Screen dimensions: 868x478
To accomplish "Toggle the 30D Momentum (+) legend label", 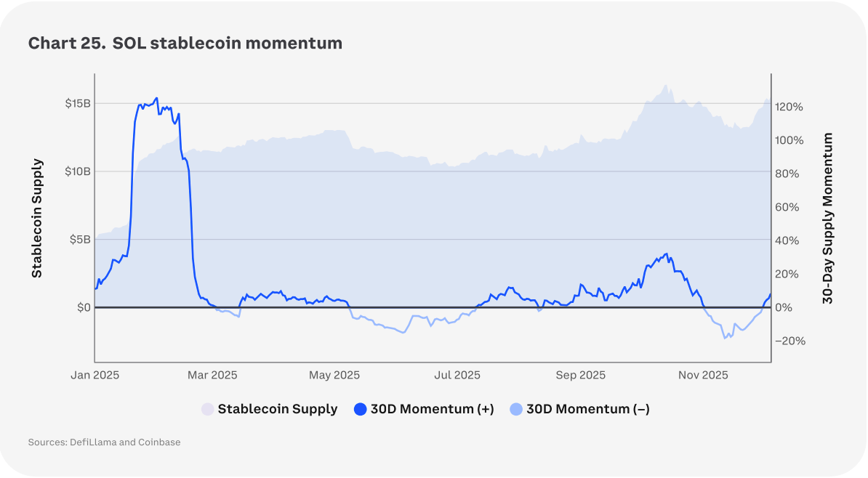I will point(432,409).
